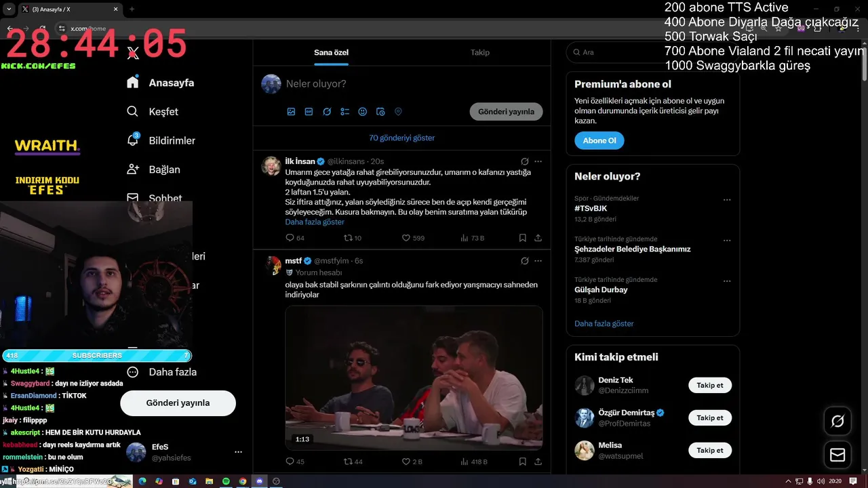Screen dimensions: 868x488
Task: Open more options for İlk İnsan post
Action: coord(538,161)
